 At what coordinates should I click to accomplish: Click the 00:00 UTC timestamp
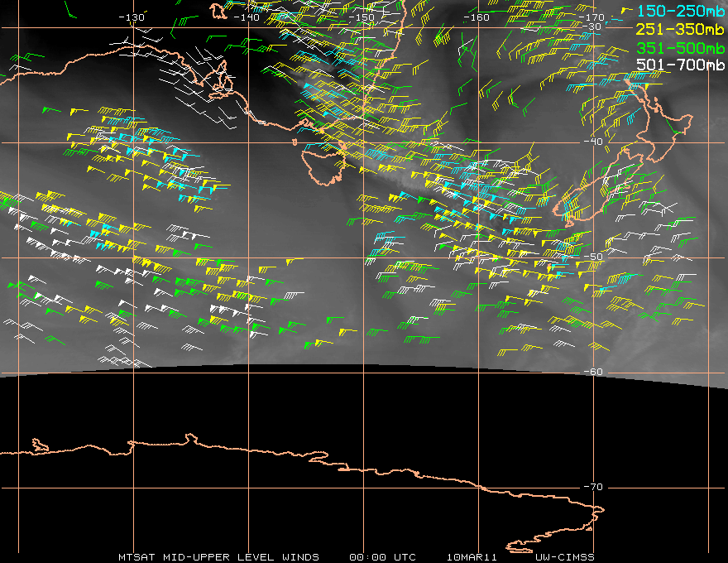point(382,556)
